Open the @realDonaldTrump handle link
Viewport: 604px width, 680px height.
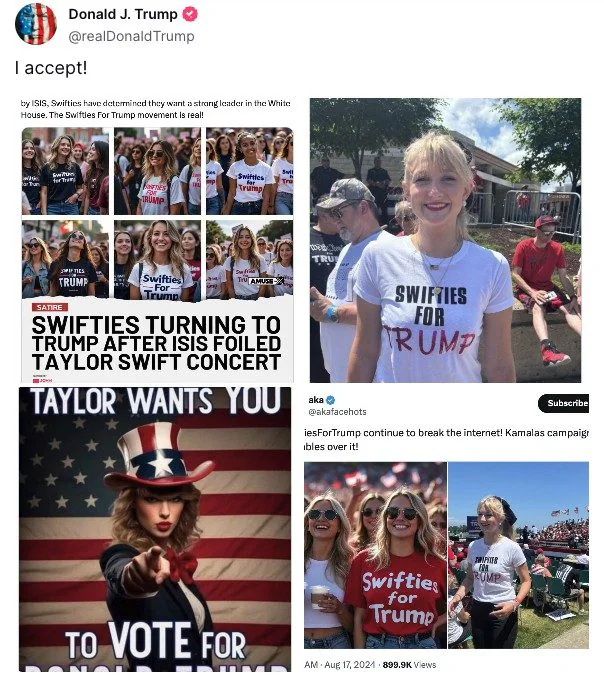131,36
